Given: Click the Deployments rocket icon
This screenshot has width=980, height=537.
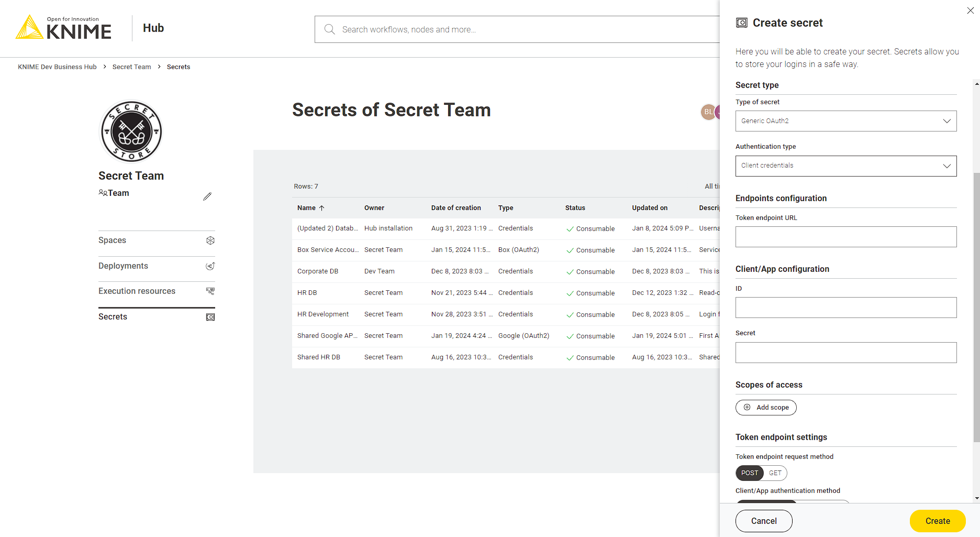Looking at the screenshot, I should click(210, 266).
